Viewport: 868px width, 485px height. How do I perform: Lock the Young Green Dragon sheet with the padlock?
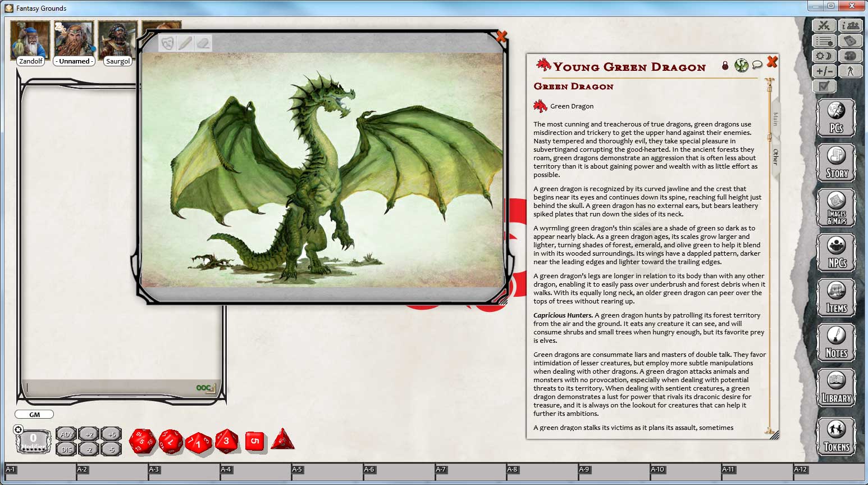tap(726, 65)
